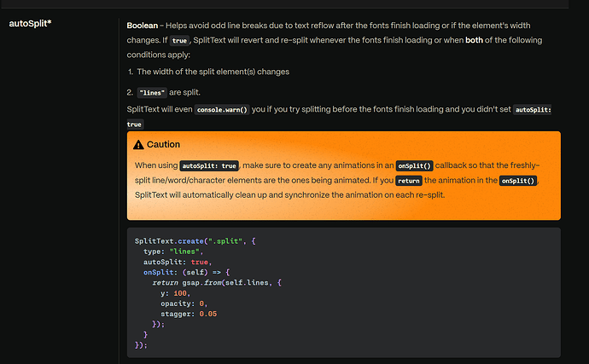Click list item about split element width

(x=208, y=72)
